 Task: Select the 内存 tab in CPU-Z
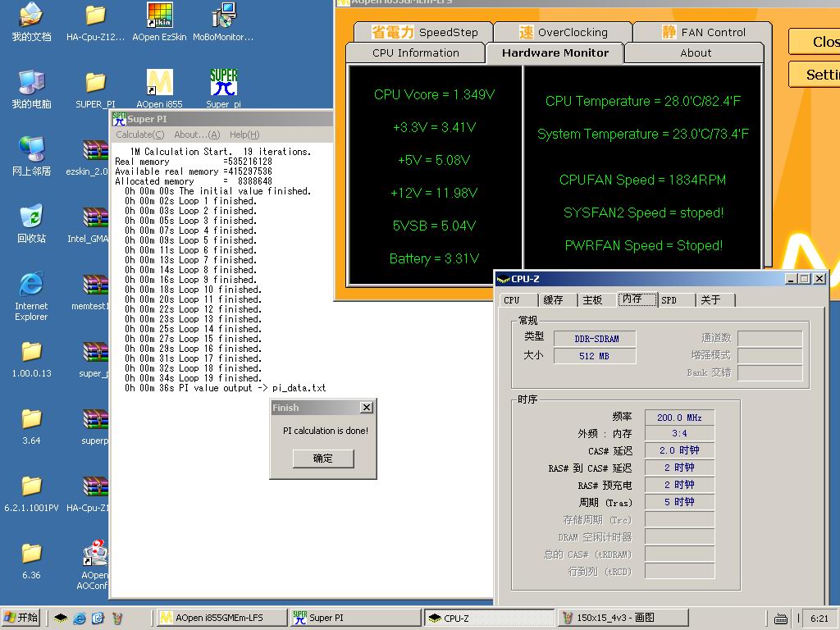(x=637, y=299)
